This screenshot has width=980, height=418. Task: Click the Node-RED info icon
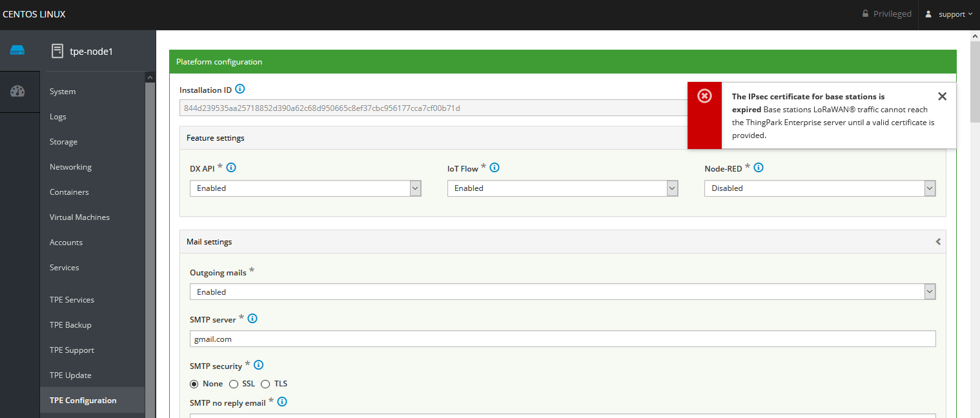(x=759, y=168)
